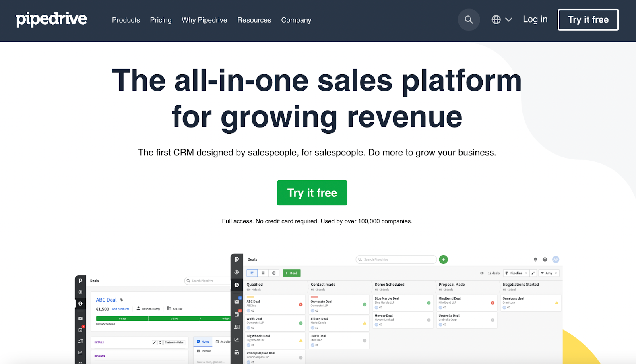
Task: Open the AP user avatar
Action: point(556,259)
